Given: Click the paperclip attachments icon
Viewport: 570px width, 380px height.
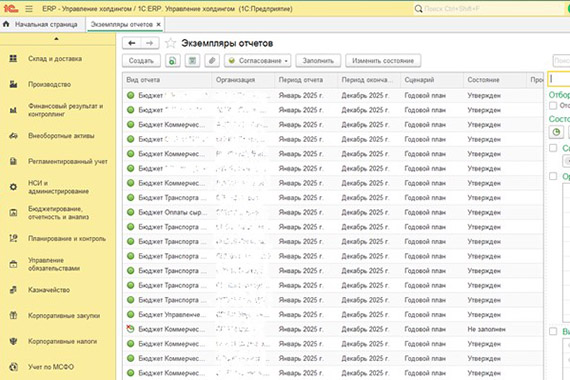Looking at the screenshot, I should point(212,61).
